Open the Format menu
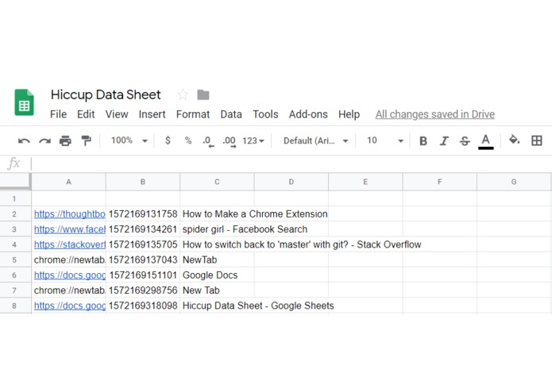Viewport: 552px width, 392px height. tap(193, 114)
